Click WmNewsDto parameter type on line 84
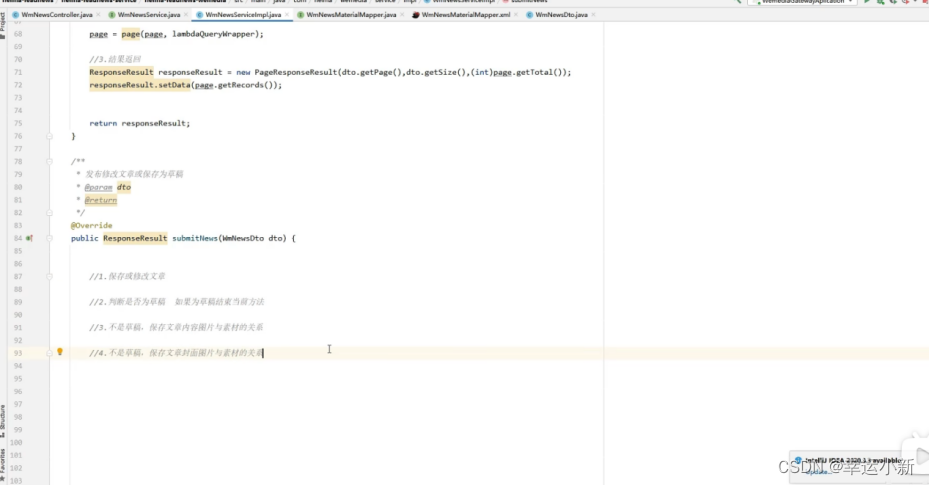Screen dimensions: 930x485 click(x=243, y=238)
